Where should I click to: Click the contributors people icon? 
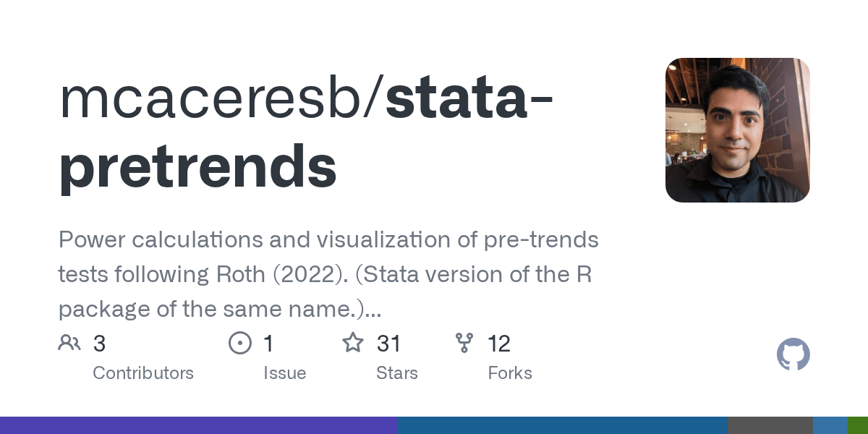tap(69, 343)
